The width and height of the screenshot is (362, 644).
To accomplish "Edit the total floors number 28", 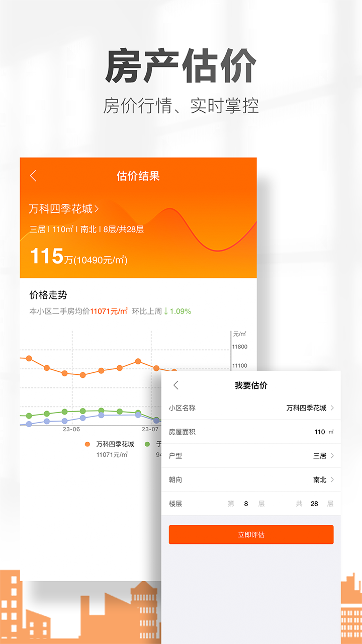I will click(x=314, y=504).
